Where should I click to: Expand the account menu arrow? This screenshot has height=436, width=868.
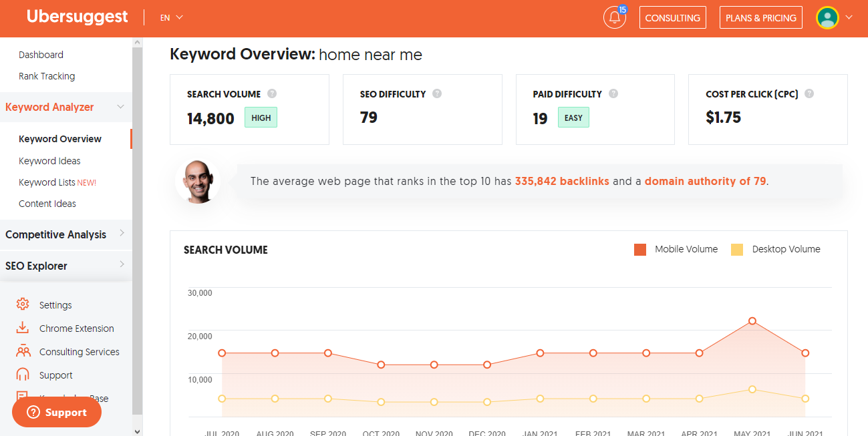coord(849,17)
